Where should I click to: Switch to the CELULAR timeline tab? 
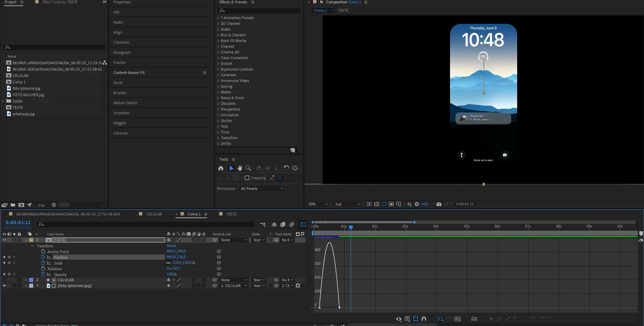coord(154,214)
